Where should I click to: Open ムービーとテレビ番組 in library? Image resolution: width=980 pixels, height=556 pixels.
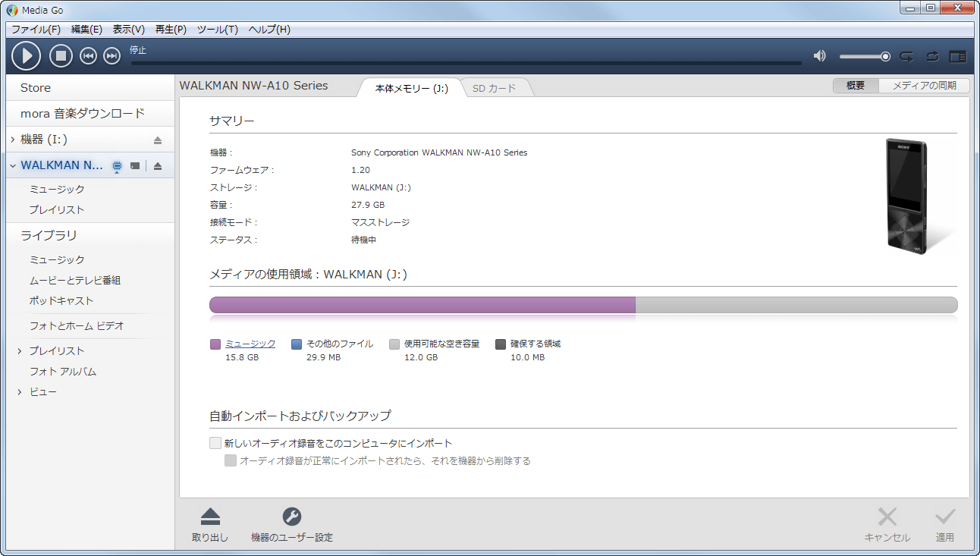point(75,280)
